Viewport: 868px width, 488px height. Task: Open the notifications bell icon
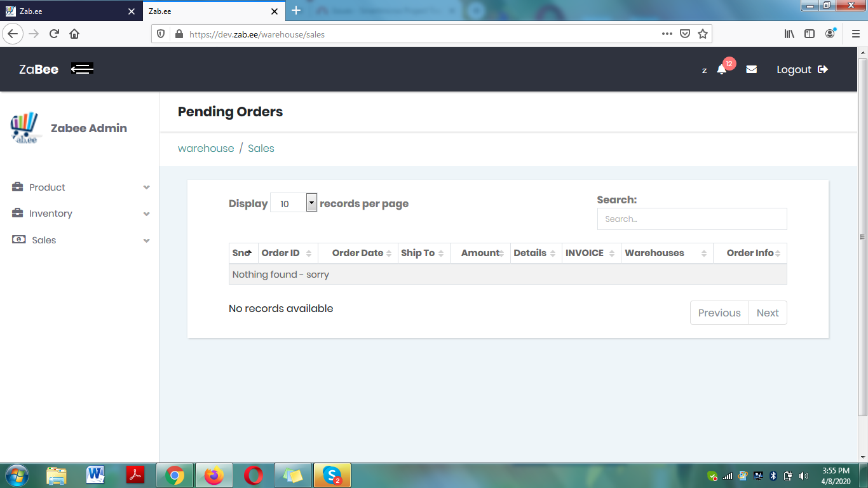click(x=721, y=69)
